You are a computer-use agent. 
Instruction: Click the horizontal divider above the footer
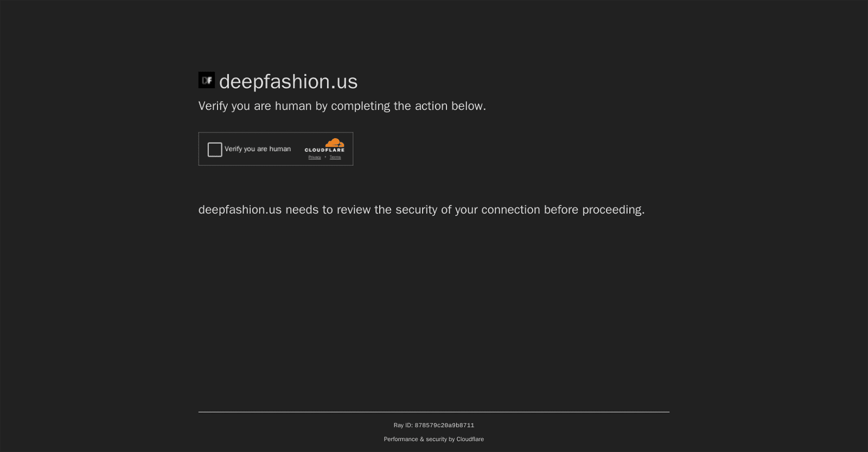pyautogui.click(x=434, y=411)
